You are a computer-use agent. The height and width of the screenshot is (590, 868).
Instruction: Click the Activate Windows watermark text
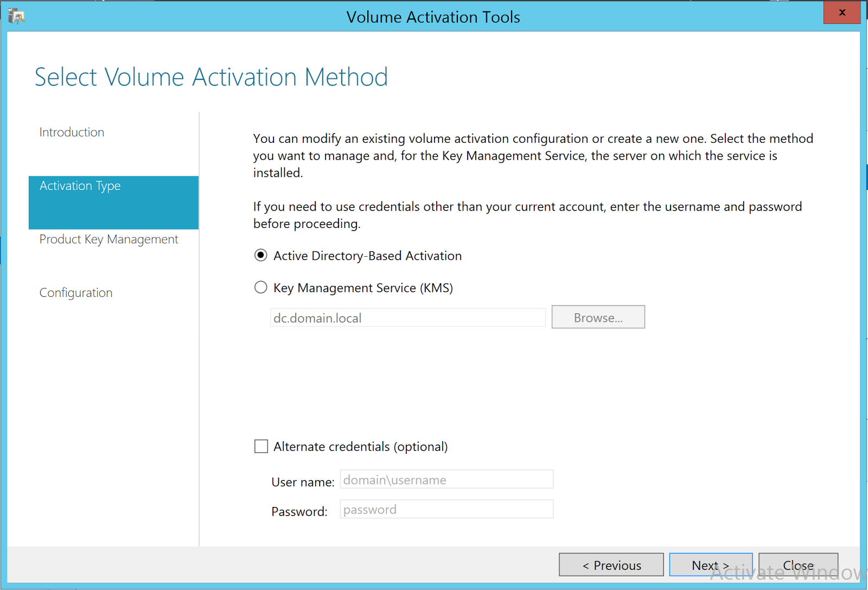click(x=787, y=570)
